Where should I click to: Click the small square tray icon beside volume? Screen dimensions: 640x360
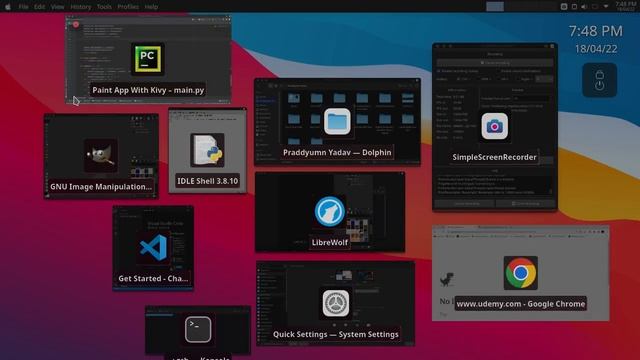[574, 7]
